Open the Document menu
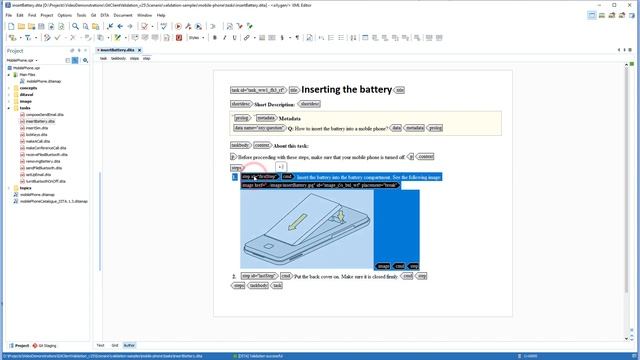 [123, 15]
